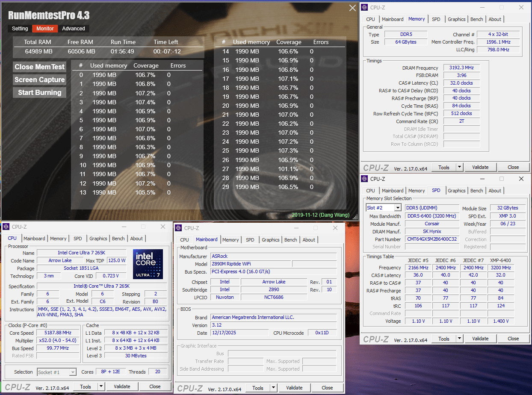Click motherboard Model field Z890M Riptide WiFi

250,264
